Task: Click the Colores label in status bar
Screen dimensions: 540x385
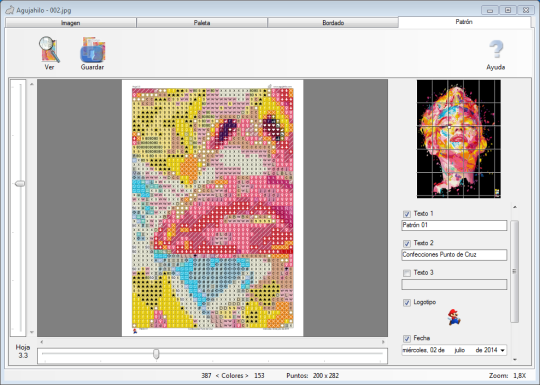Action: [232, 376]
